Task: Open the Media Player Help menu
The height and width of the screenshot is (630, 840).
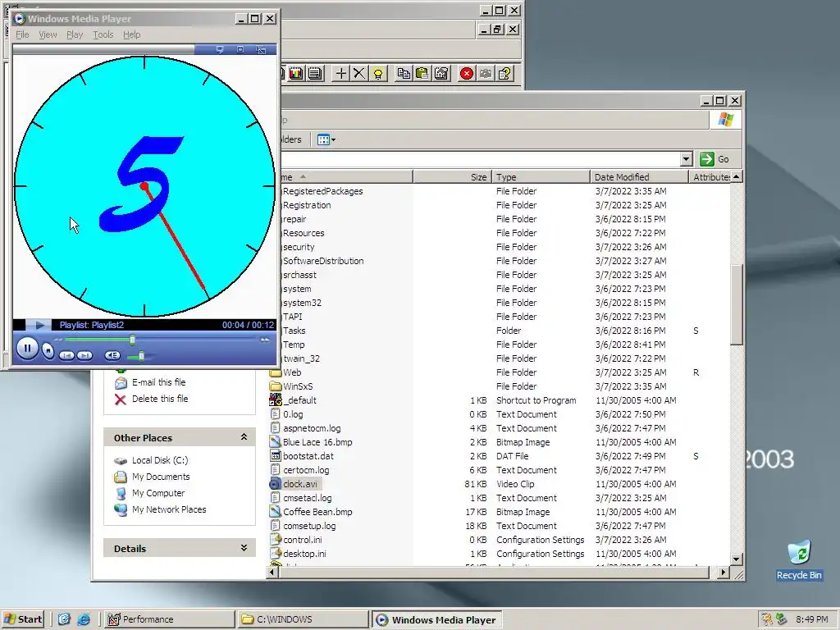Action: [132, 34]
